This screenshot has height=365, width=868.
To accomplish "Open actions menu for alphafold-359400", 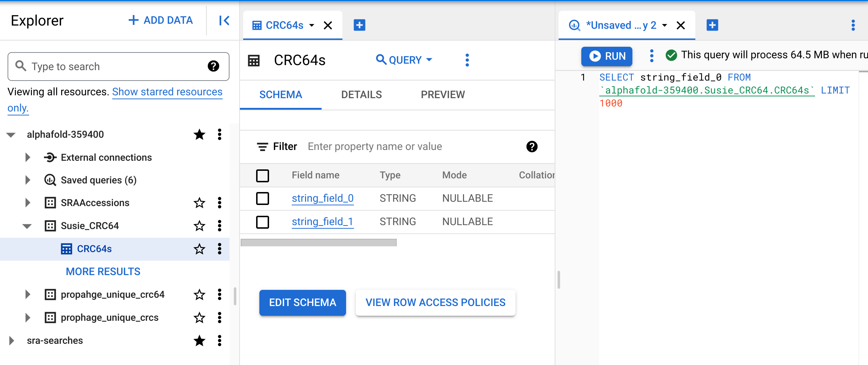I will click(x=219, y=134).
